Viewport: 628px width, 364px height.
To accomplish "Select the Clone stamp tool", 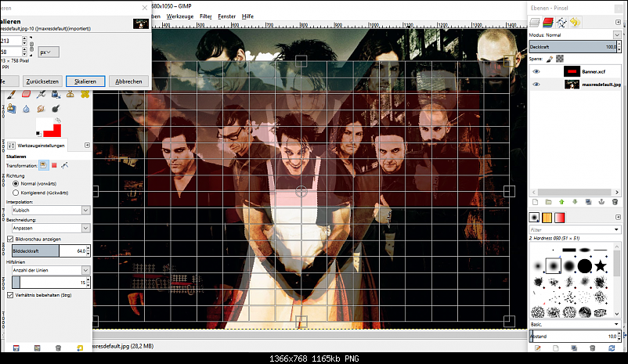I will (70, 94).
